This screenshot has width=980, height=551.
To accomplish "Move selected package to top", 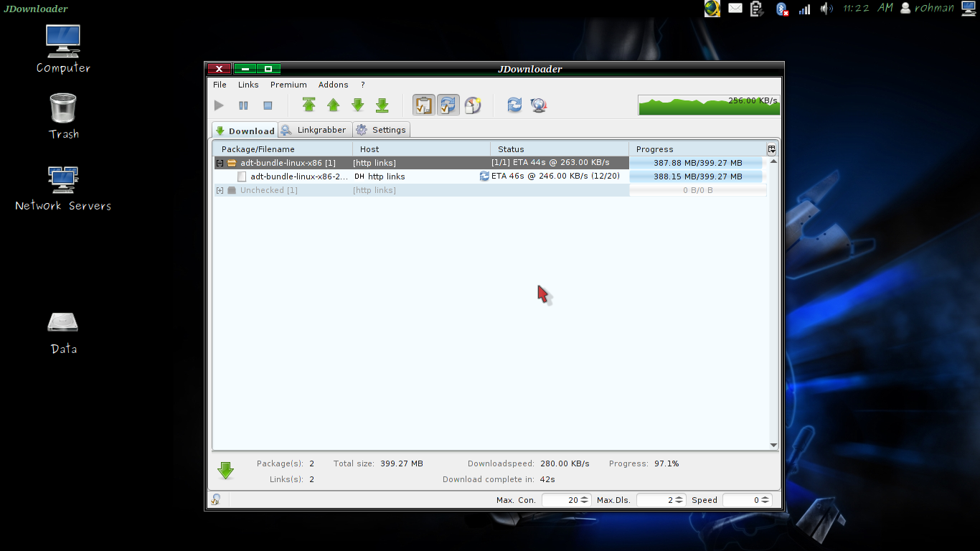I will 308,105.
